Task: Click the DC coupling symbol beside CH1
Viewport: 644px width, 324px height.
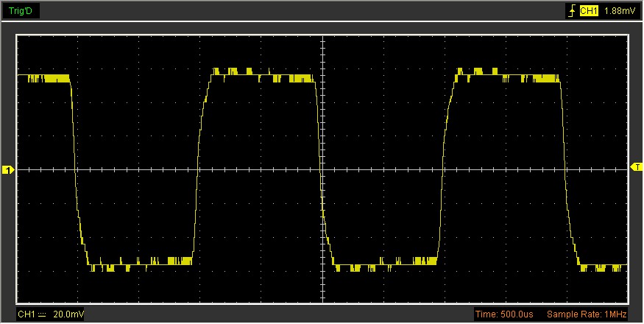Action: (x=42, y=315)
